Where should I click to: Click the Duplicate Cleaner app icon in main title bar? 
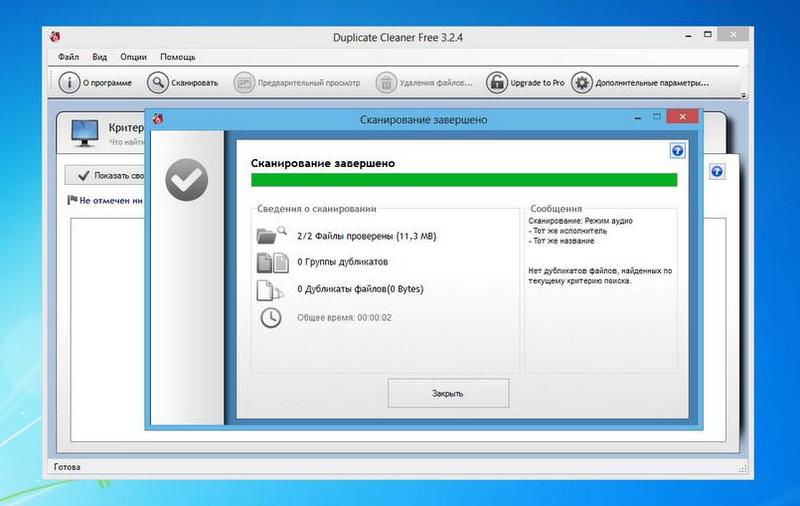pyautogui.click(x=55, y=37)
